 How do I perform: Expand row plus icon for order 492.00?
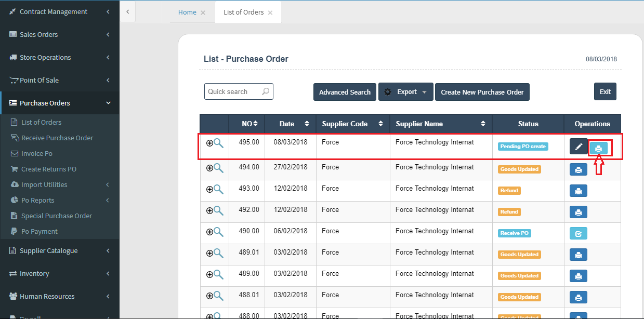[x=209, y=210]
